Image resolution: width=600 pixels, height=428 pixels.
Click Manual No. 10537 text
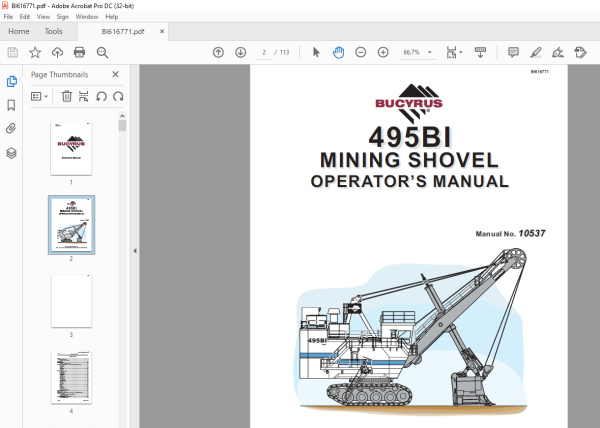click(x=510, y=233)
